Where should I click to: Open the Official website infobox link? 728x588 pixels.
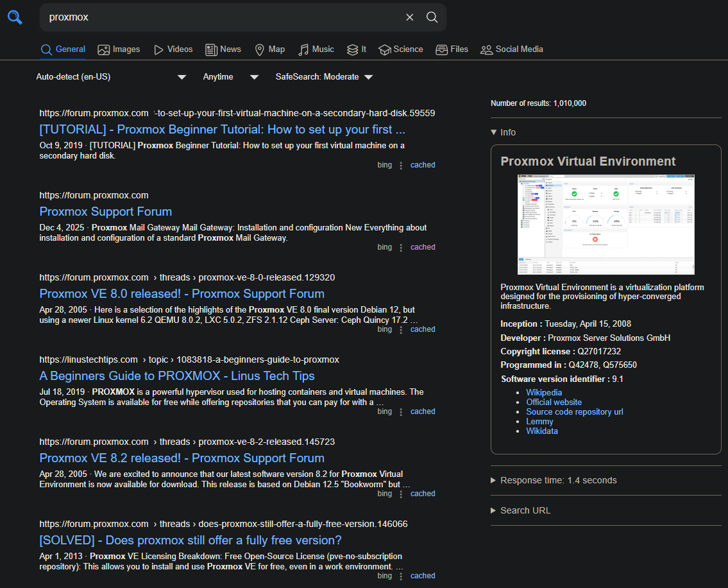554,402
